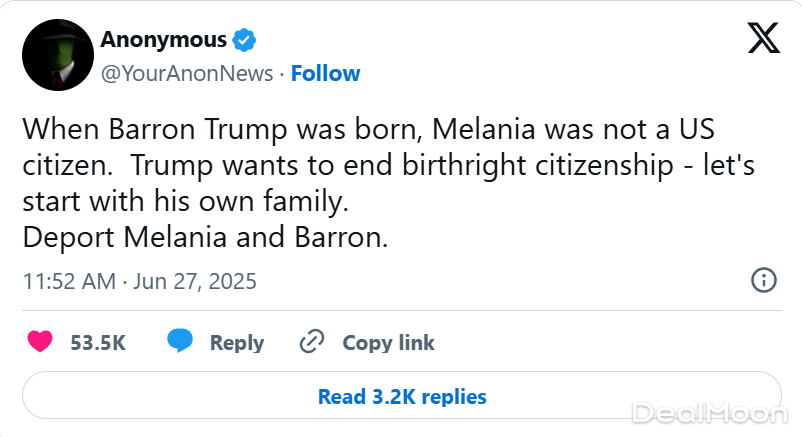Follow the YourAnonNews account
802x437 pixels.
325,73
